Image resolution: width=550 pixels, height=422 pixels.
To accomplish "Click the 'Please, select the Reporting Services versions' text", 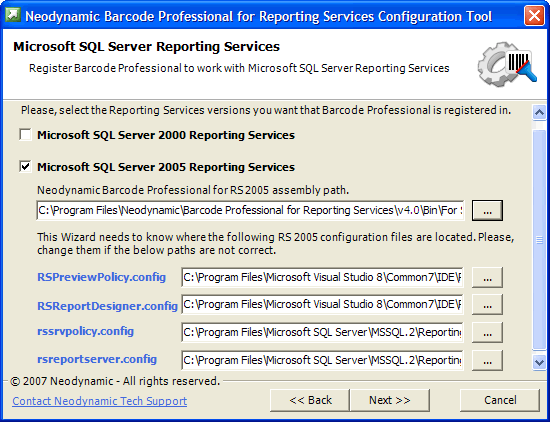I will pyautogui.click(x=266, y=110).
